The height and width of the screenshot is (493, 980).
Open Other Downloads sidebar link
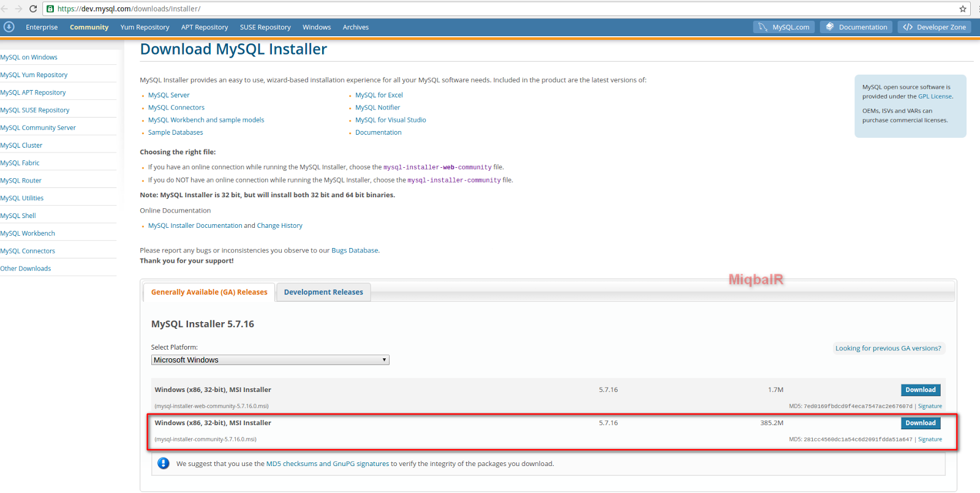pyautogui.click(x=26, y=268)
